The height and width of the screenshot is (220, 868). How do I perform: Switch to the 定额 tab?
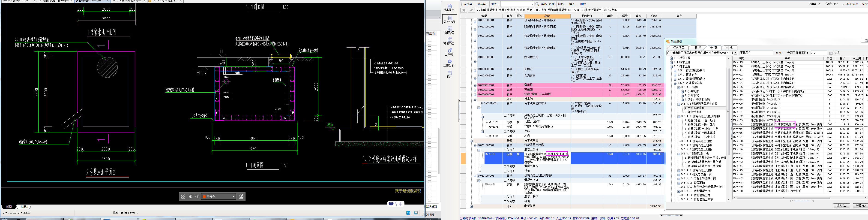click(x=713, y=48)
